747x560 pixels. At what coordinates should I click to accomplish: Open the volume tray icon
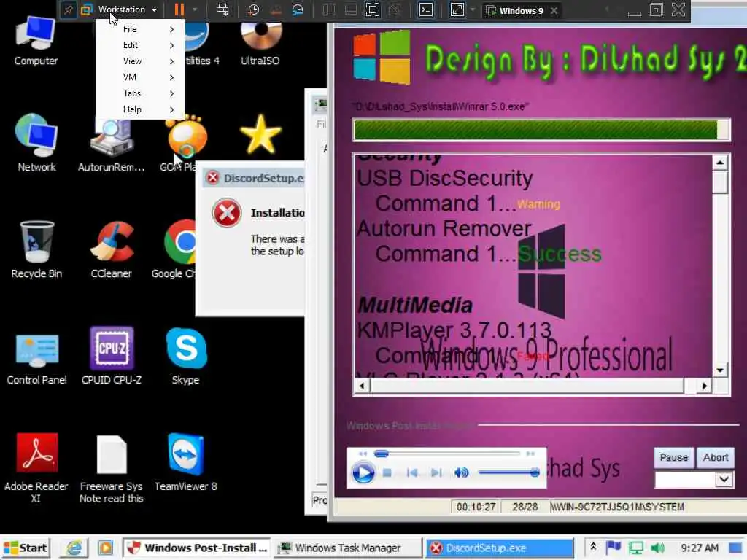tap(657, 548)
